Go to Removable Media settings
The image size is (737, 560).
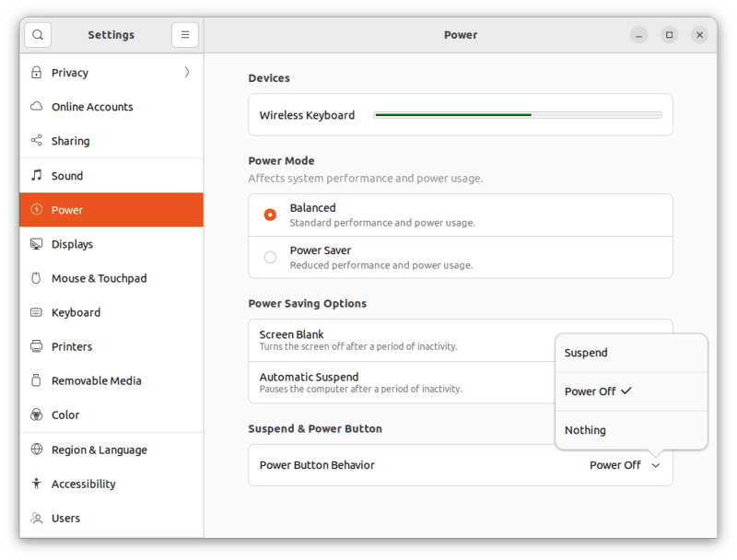point(111,380)
